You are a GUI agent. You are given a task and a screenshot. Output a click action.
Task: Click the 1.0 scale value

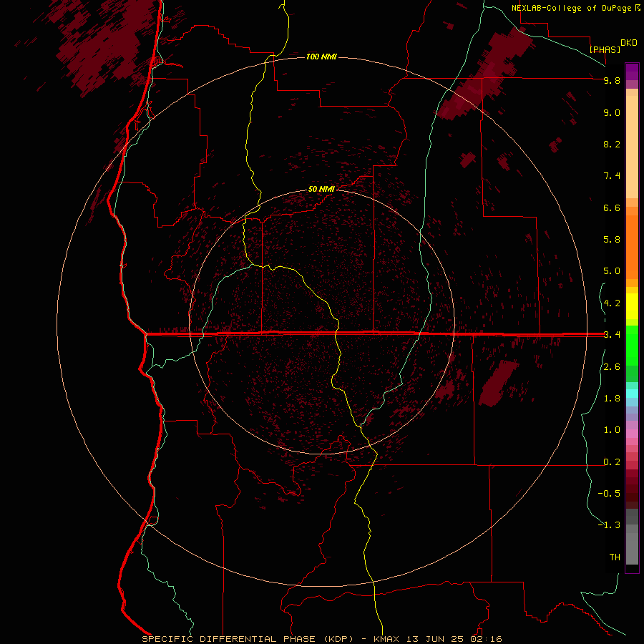point(612,430)
